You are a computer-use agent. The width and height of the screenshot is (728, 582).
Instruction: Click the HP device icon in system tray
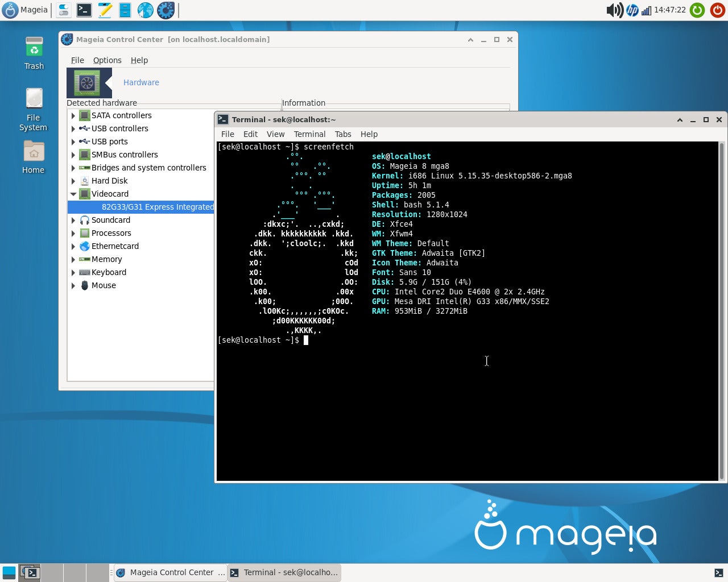[x=632, y=10]
